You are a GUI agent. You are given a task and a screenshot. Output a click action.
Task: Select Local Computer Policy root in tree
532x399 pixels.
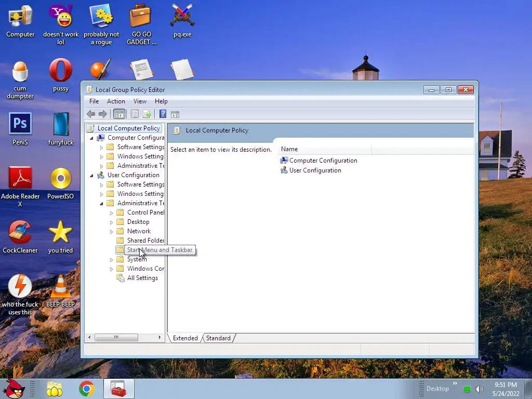tap(124, 128)
